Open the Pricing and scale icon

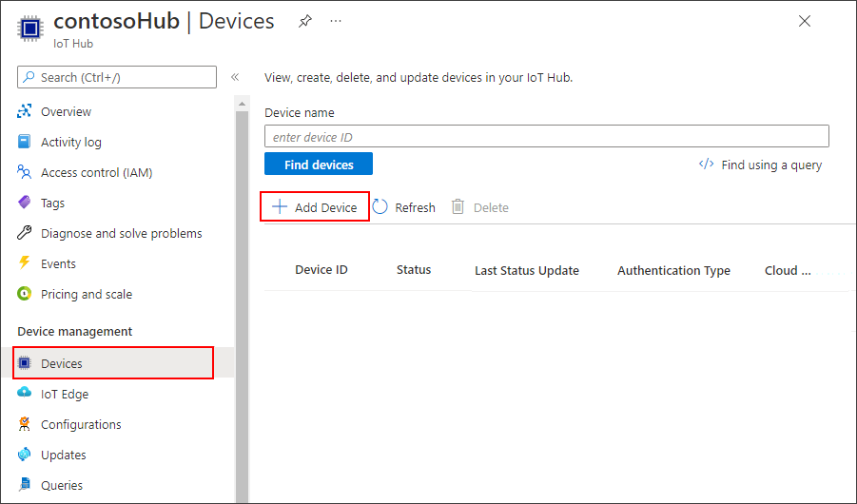25,294
